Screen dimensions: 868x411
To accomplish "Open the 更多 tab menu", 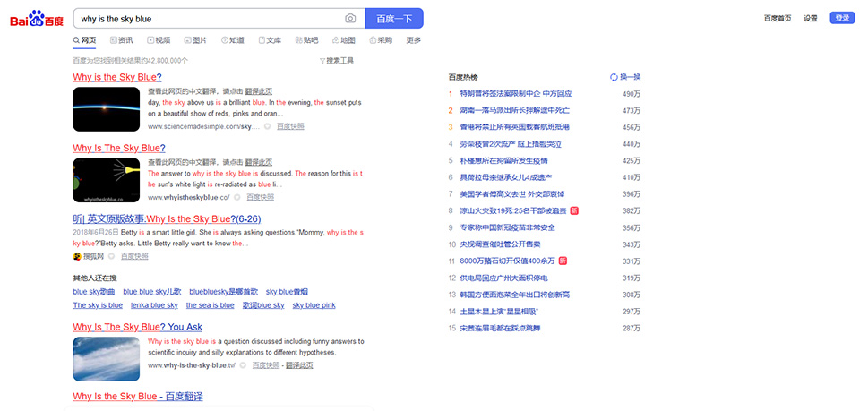I will pyautogui.click(x=414, y=40).
